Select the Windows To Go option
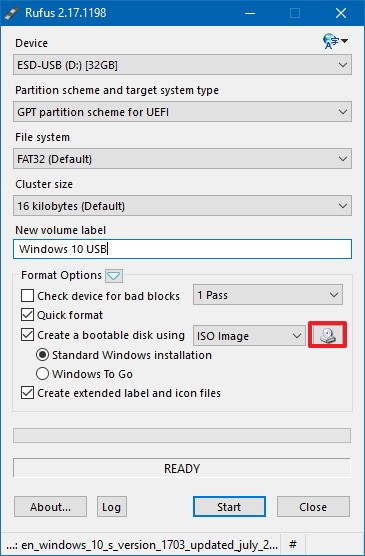This screenshot has height=556, width=365. [x=42, y=374]
